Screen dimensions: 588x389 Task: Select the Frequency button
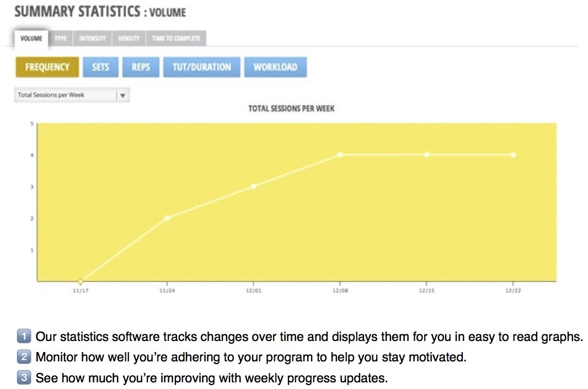point(47,67)
